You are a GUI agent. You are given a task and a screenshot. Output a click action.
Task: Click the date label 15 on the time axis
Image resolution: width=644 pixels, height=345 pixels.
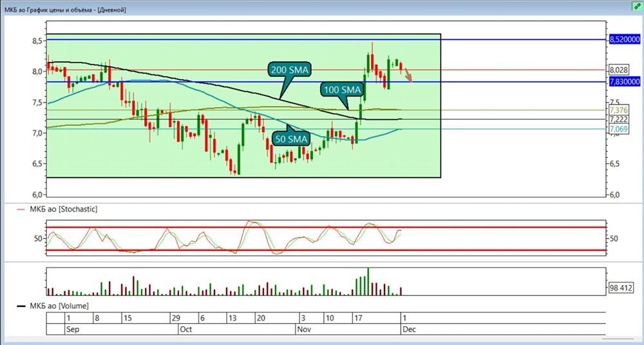pyautogui.click(x=128, y=319)
